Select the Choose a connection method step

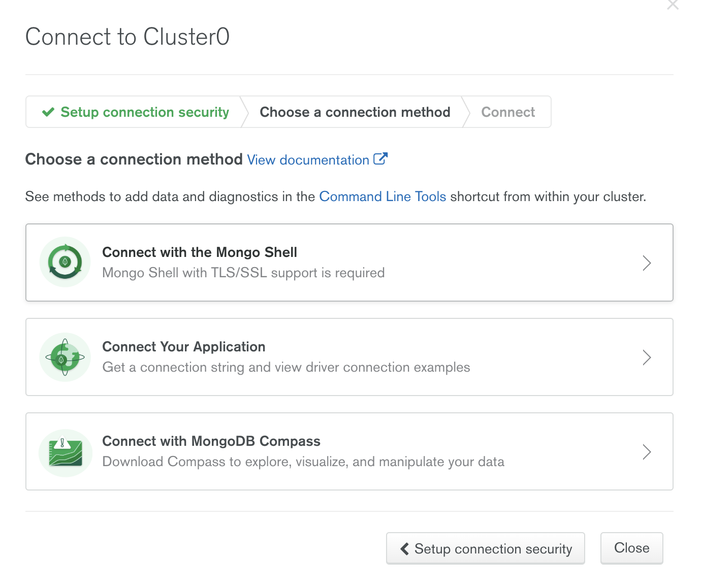coord(355,112)
